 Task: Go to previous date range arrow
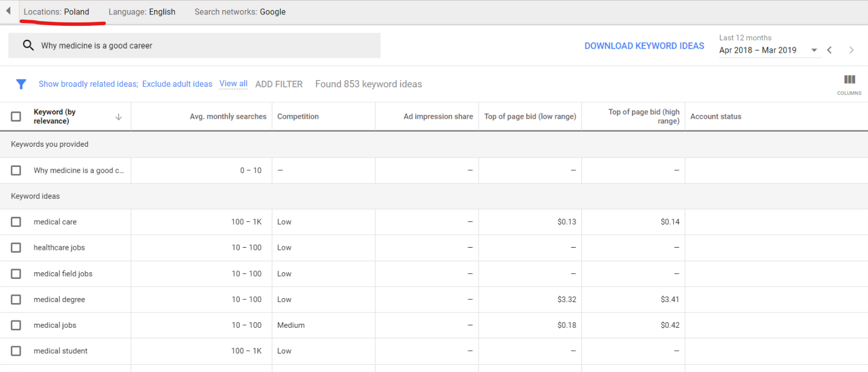pyautogui.click(x=829, y=50)
